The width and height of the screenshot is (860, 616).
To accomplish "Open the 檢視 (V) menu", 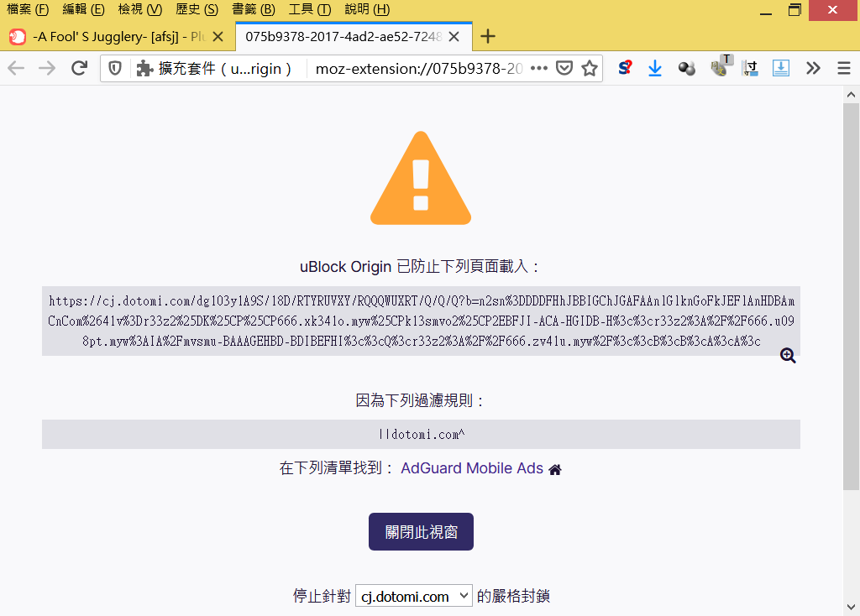I will click(140, 9).
